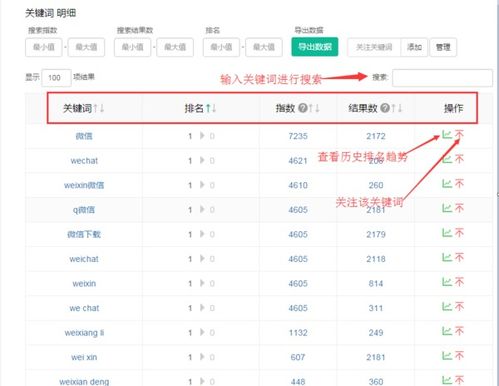Click the index value 4621

click(298, 161)
